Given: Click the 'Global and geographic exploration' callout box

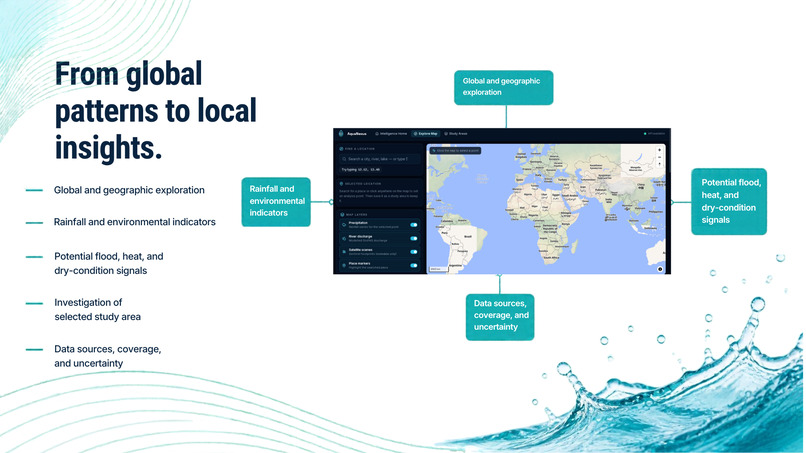Looking at the screenshot, I should click(503, 87).
